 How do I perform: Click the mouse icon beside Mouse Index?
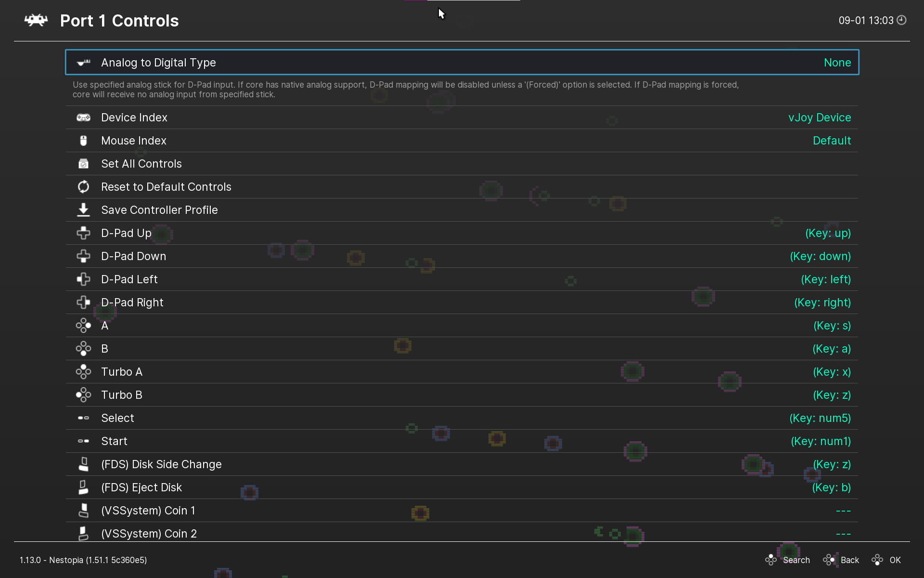point(83,141)
